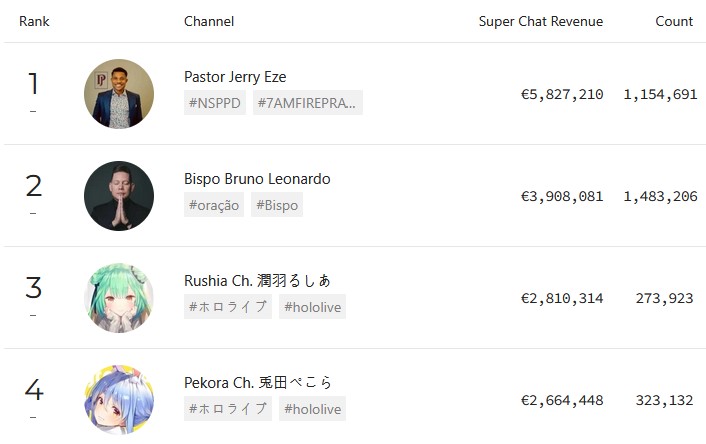Open Pastor Jerry Eze's channel avatar
706x444 pixels.
coord(119,94)
